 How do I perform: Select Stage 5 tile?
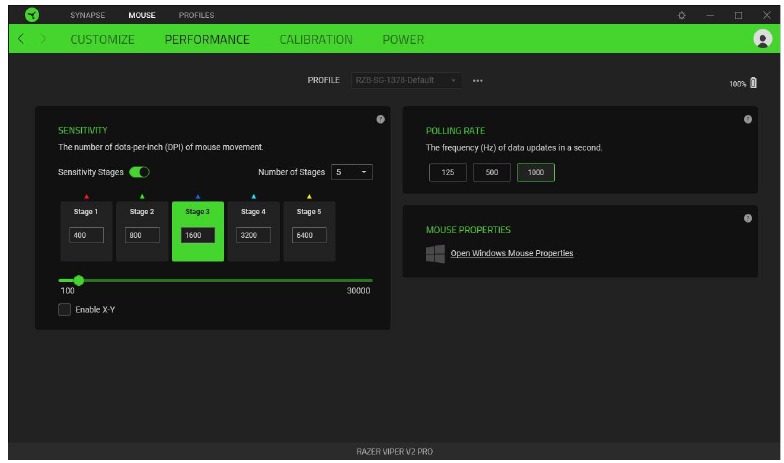point(309,232)
